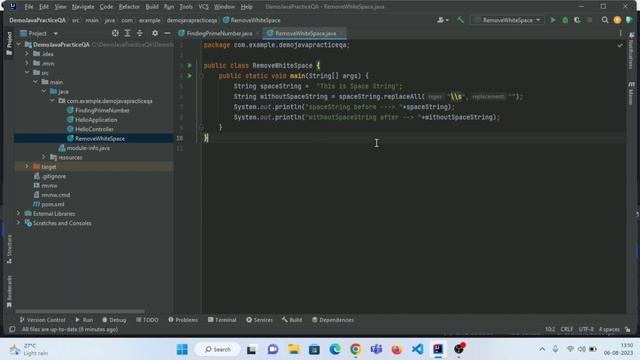The height and width of the screenshot is (360, 640).
Task: Expand Scratches and Consoles node
Action: point(18,222)
